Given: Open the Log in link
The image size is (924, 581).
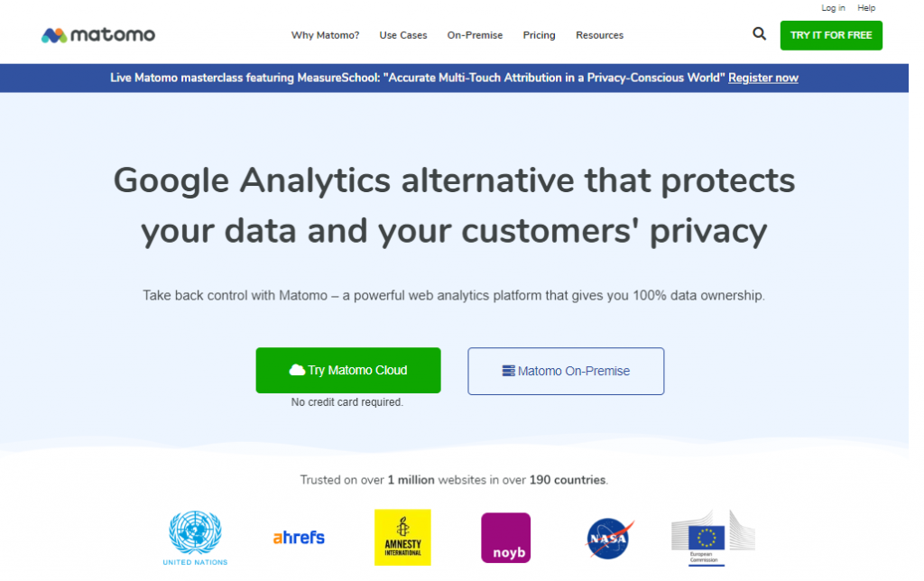Looking at the screenshot, I should 833,8.
